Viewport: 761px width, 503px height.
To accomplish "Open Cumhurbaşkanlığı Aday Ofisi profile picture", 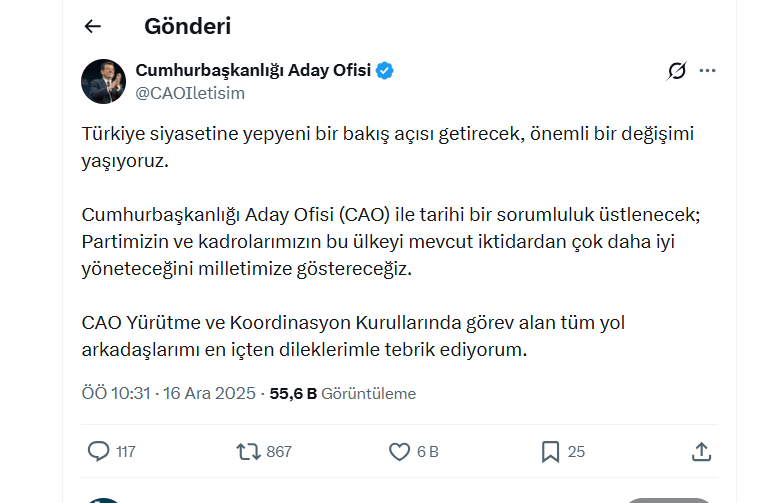I will [104, 81].
